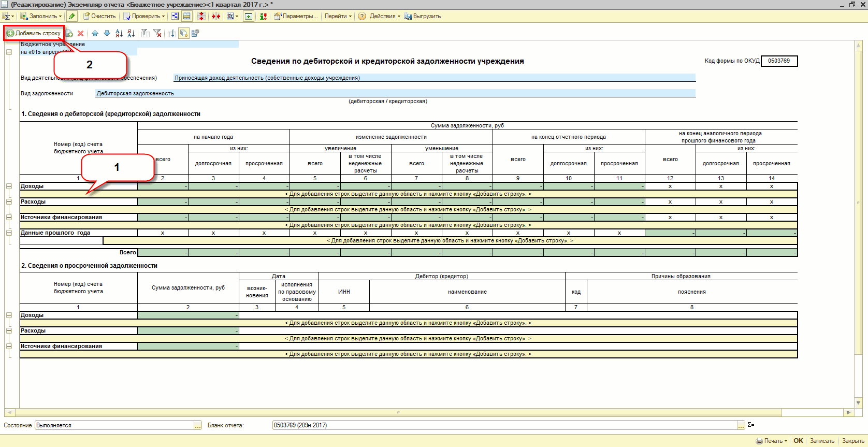Click the Дебиторская задолженность field
The image size is (868, 447).
395,93
